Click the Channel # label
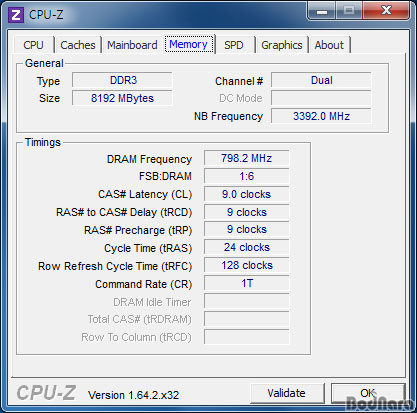Screen dimensions: 417x413 (239, 81)
